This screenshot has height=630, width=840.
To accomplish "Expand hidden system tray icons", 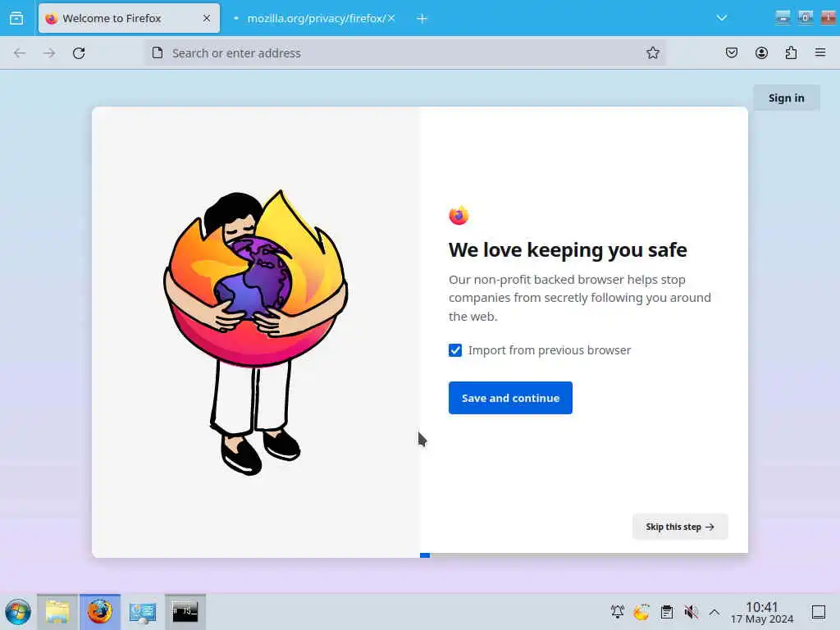I will [714, 612].
